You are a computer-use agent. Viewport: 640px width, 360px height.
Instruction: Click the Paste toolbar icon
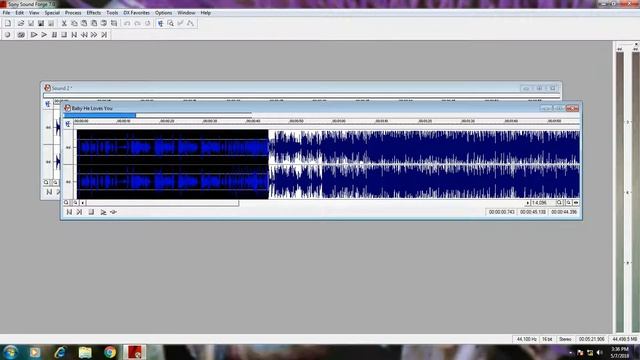84,23
